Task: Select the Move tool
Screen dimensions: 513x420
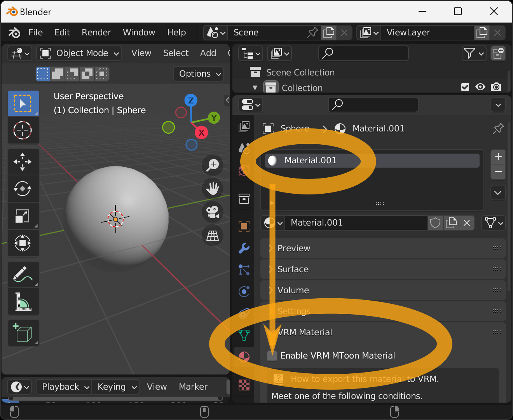Action: pos(23,161)
